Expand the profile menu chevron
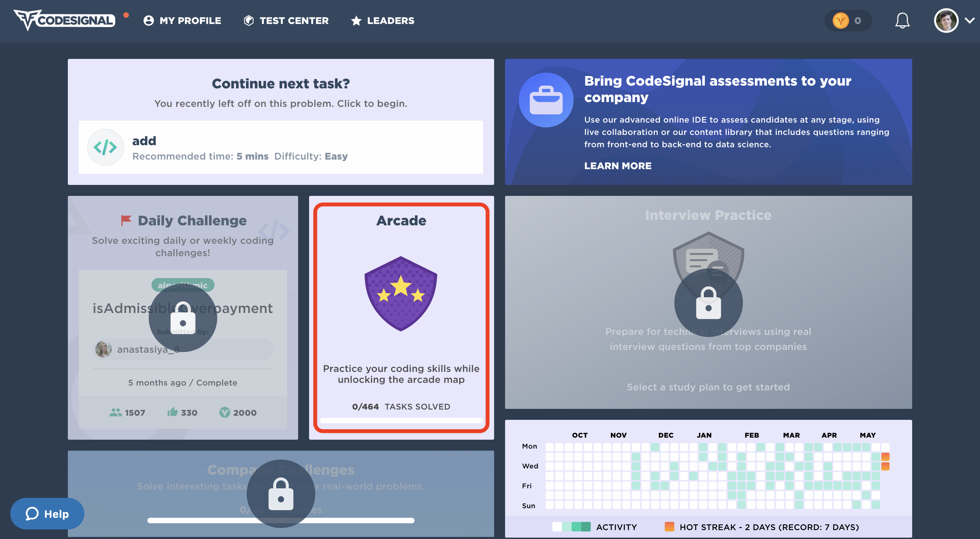The height and width of the screenshot is (539, 980). click(x=969, y=21)
